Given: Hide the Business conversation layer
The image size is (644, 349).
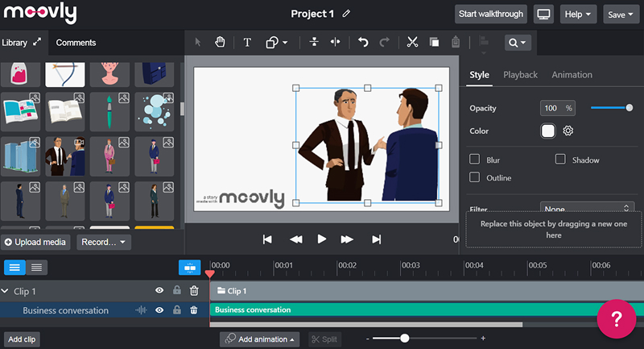Looking at the screenshot, I should point(159,310).
